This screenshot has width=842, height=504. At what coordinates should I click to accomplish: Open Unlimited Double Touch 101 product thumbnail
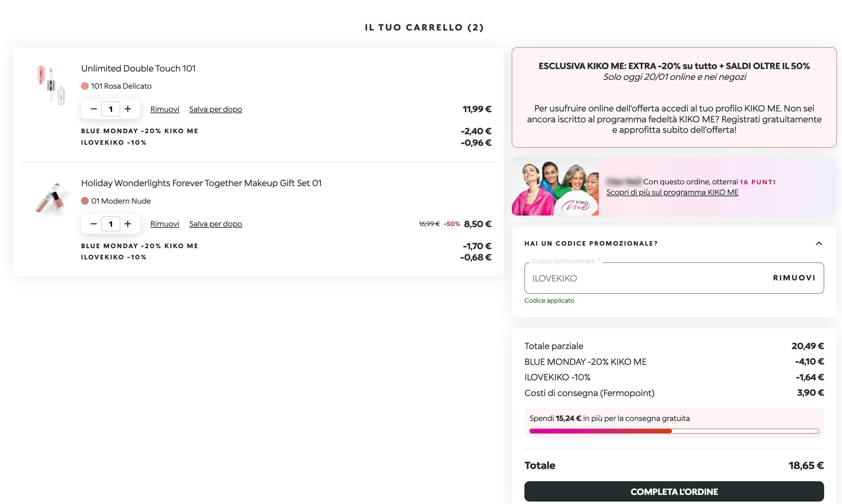(x=51, y=84)
